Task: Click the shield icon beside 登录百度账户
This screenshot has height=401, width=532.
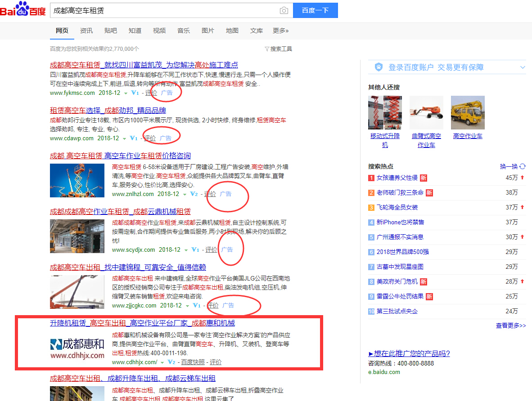Action: (379, 67)
